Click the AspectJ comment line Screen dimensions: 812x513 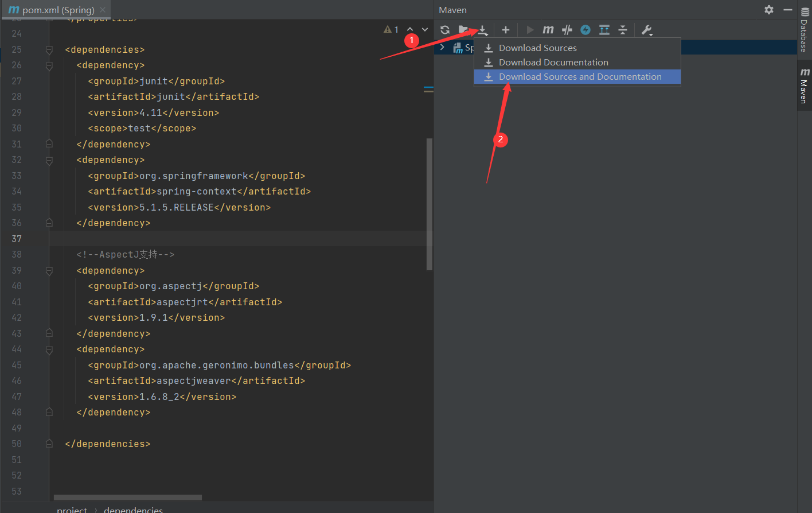(x=125, y=254)
